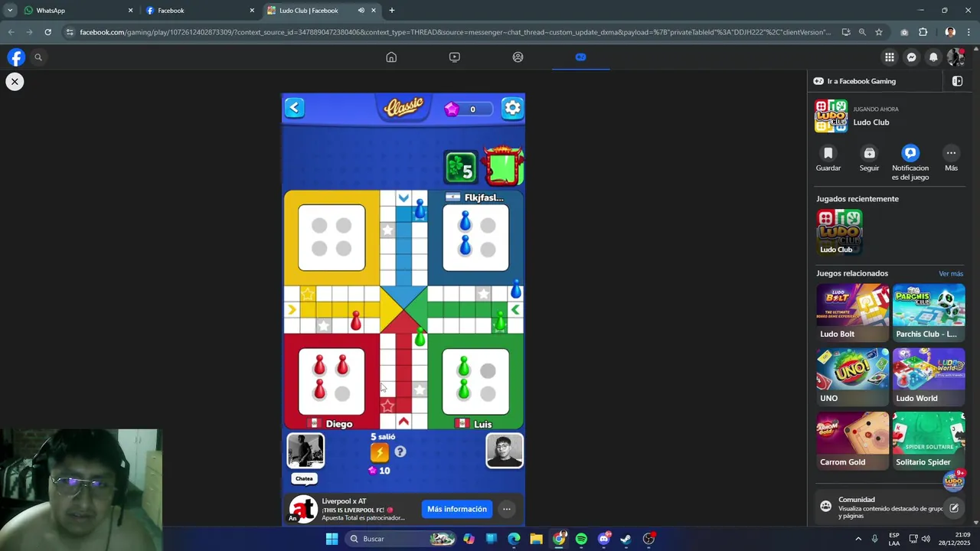Viewport: 980px width, 551px height.
Task: Click Diego's player avatar photo
Action: coord(305,451)
